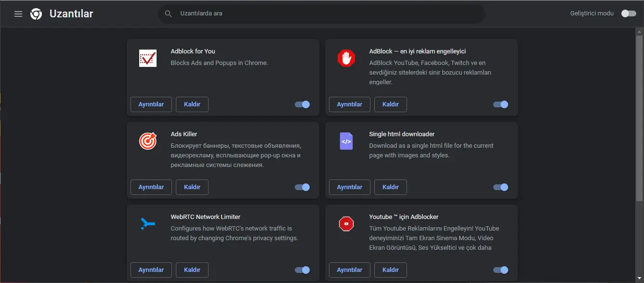Click the Ads Killer target icon
644x283 pixels.
[x=147, y=141]
